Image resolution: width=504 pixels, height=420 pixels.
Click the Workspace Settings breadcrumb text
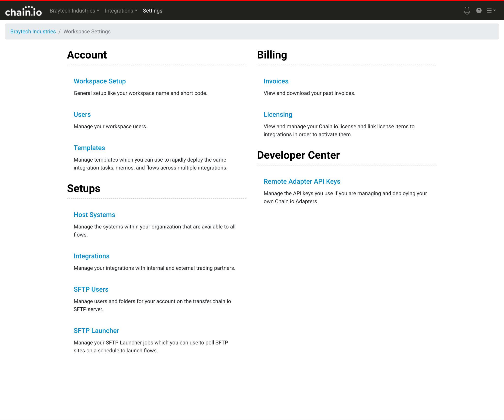(x=87, y=31)
